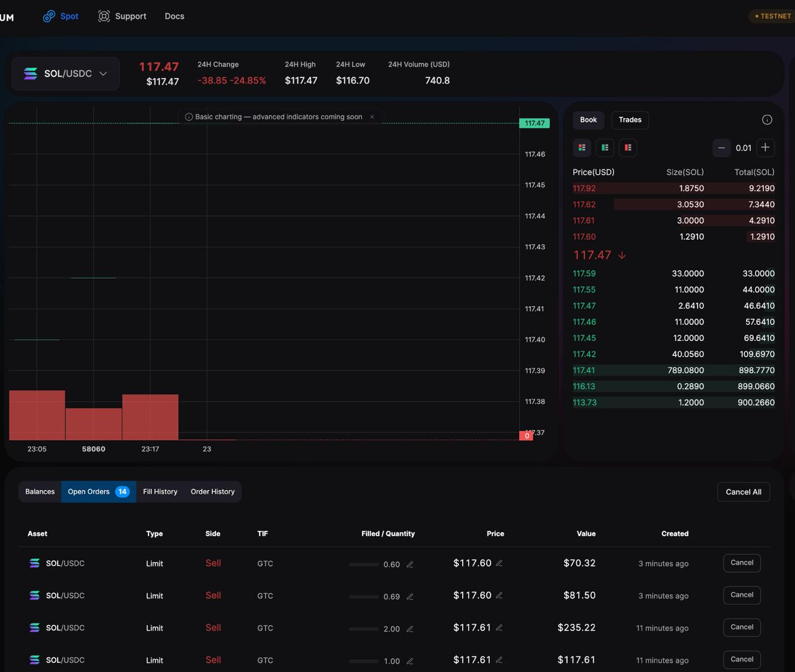Show both bids and asks view
This screenshot has width=795, height=672.
(x=582, y=148)
